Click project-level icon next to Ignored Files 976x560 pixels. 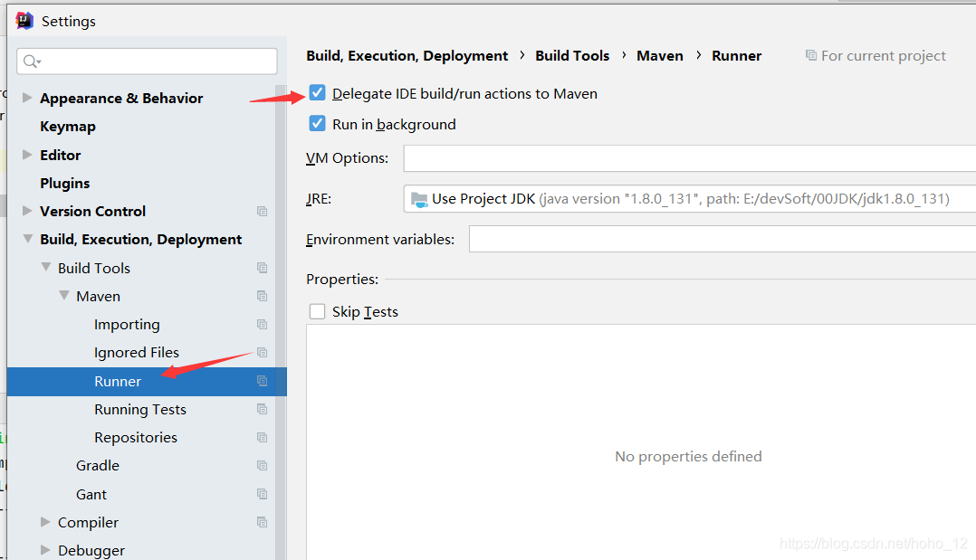click(262, 353)
